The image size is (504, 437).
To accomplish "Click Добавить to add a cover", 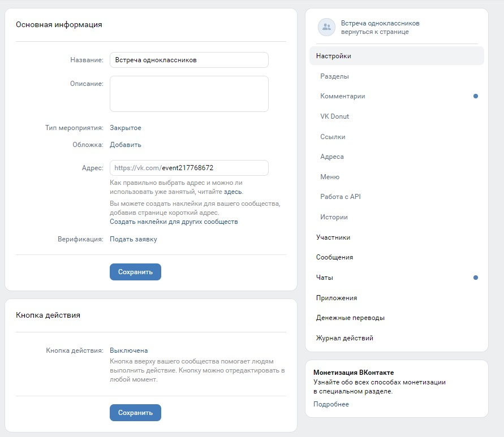I will click(126, 145).
